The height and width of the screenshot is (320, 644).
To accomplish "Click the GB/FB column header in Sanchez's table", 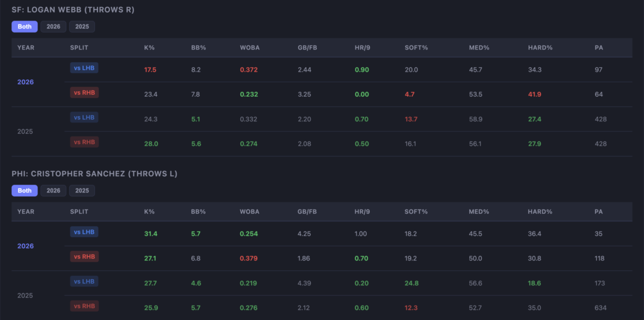I will point(308,212).
